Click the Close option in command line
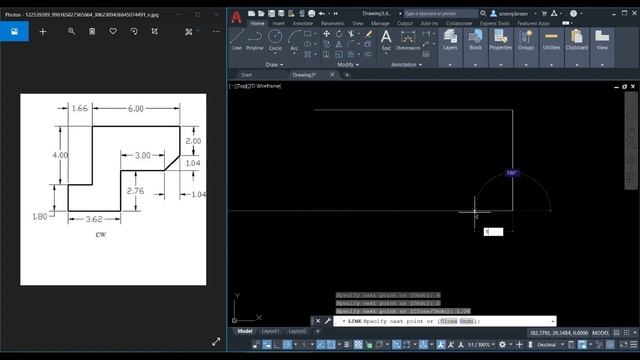The image size is (640, 360). click(x=448, y=321)
